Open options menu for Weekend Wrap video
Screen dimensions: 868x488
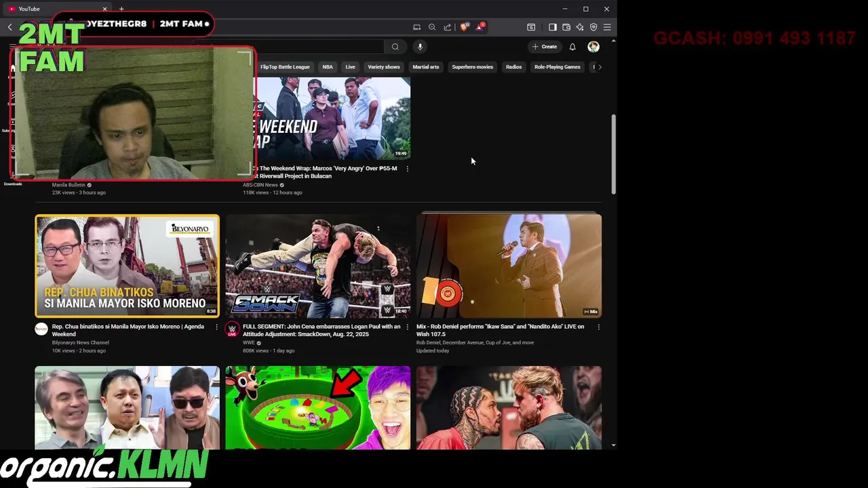click(407, 169)
